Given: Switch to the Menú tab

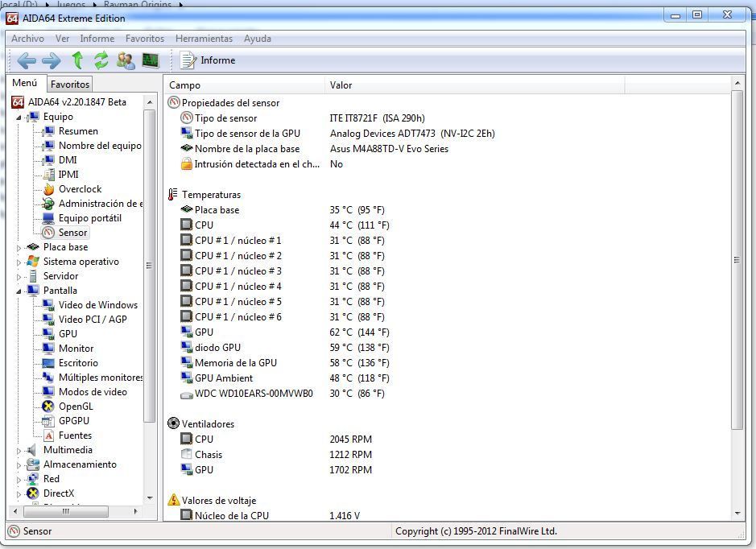Looking at the screenshot, I should 25,83.
